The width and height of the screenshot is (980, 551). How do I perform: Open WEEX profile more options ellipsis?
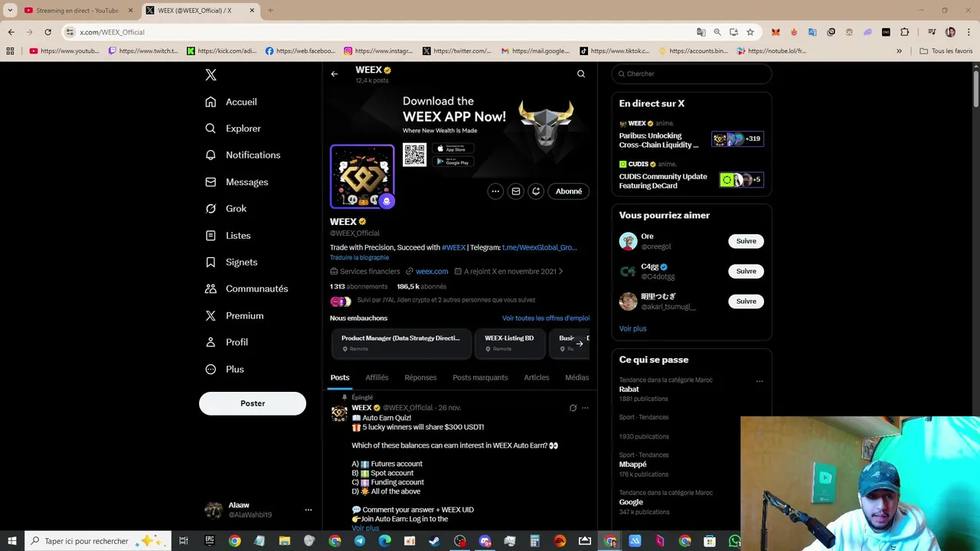495,191
